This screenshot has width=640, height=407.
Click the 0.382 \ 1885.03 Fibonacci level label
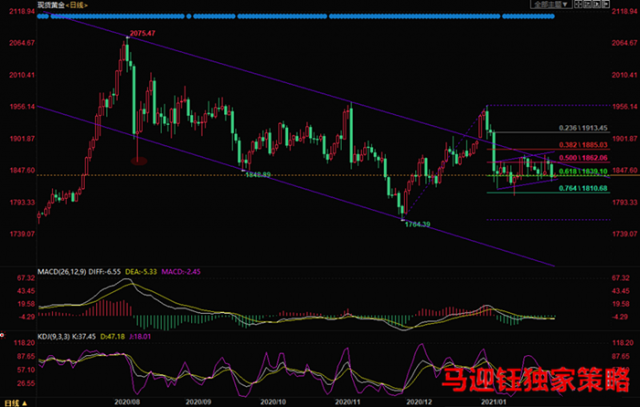pyautogui.click(x=583, y=145)
